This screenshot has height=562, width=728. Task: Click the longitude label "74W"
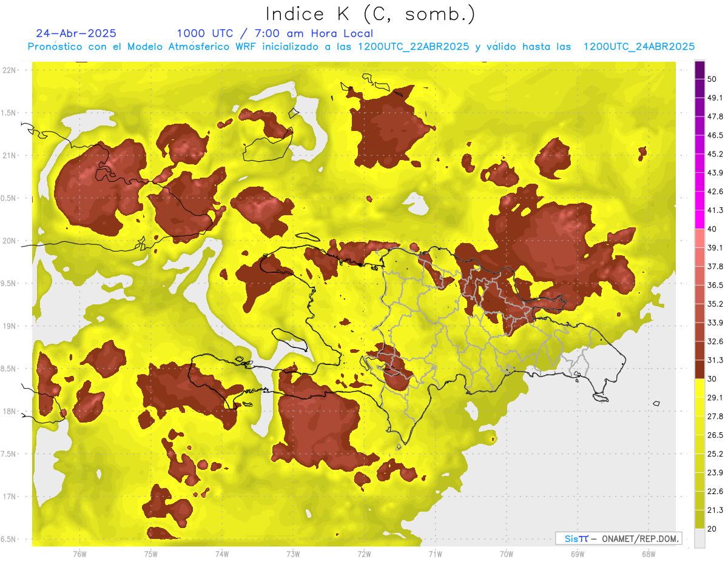click(222, 554)
